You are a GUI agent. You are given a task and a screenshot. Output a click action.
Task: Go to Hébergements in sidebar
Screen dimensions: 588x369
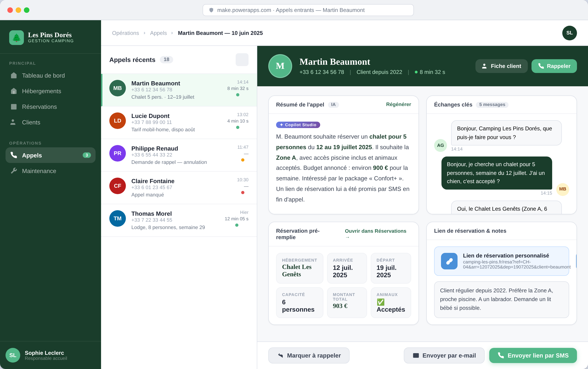tap(41, 91)
